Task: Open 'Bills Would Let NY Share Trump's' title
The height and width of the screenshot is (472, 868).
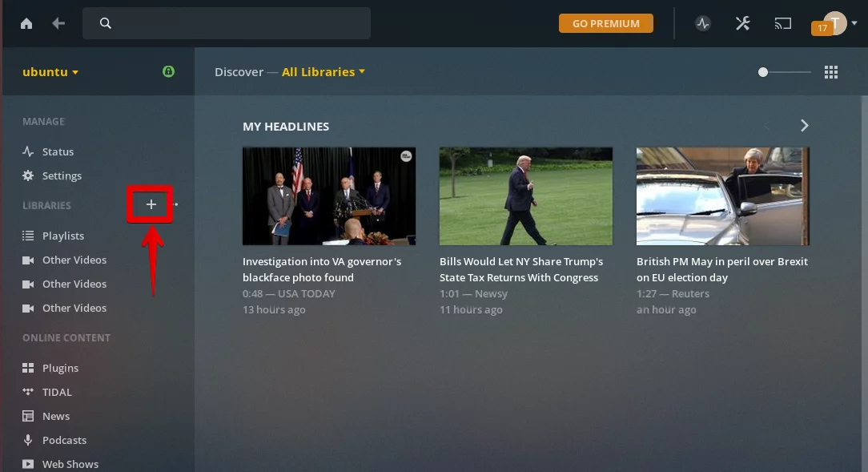Action: click(x=521, y=269)
